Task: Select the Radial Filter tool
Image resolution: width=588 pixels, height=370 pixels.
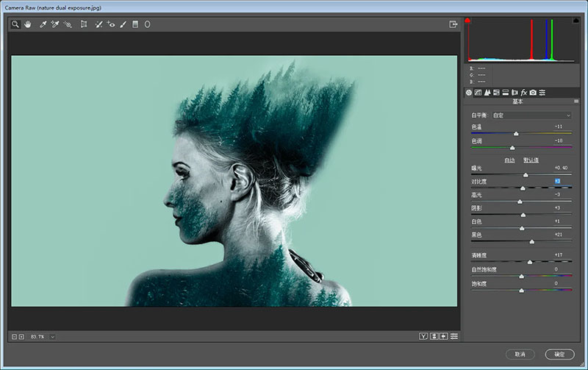Action: [x=147, y=24]
